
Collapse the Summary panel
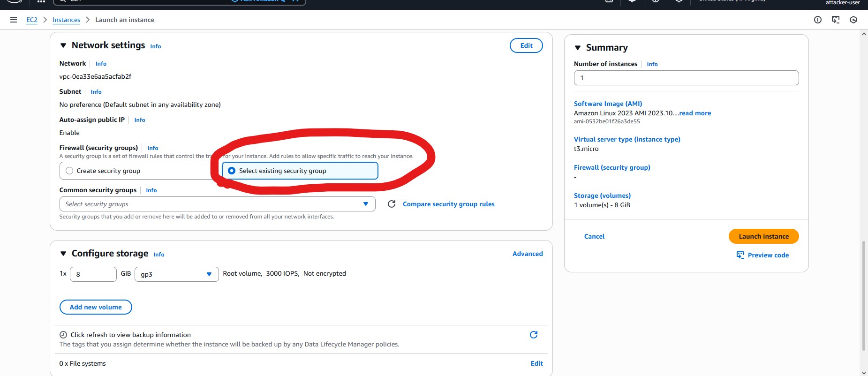tap(578, 48)
